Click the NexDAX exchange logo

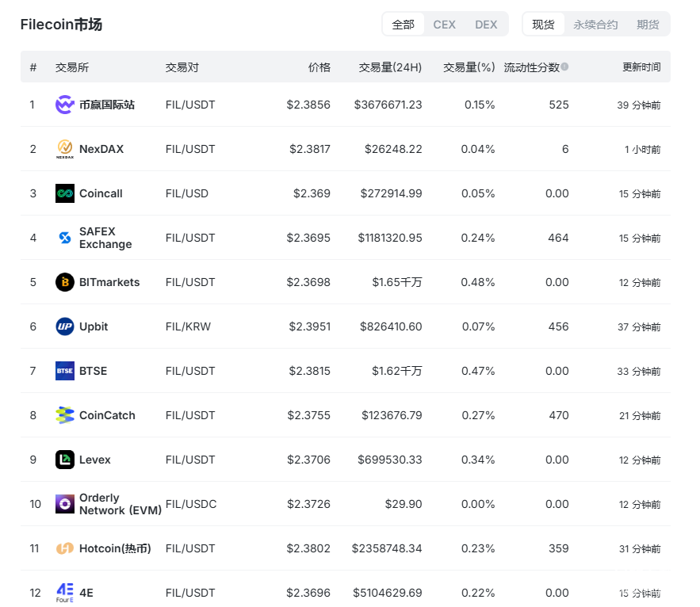pyautogui.click(x=65, y=149)
